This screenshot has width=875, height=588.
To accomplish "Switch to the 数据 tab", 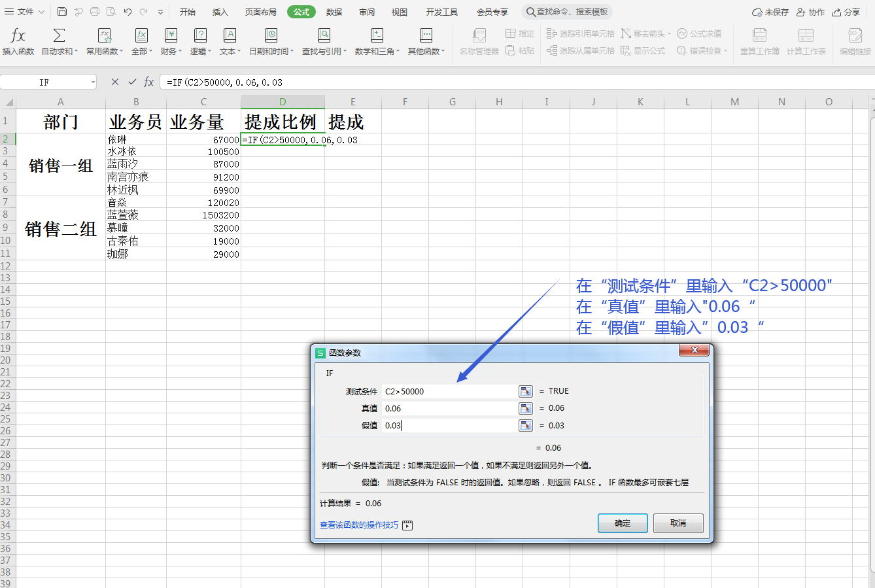I will tap(334, 12).
